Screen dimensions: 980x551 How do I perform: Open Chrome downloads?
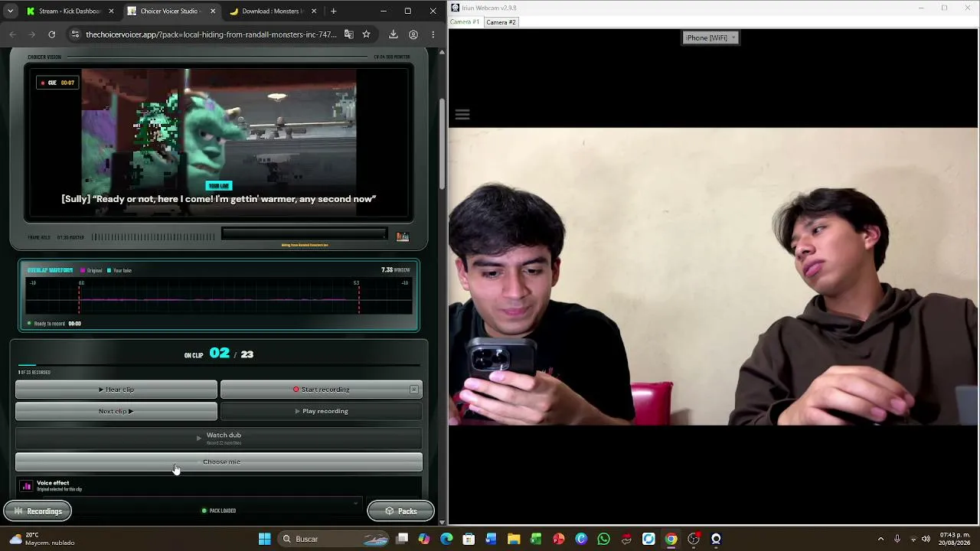393,34
